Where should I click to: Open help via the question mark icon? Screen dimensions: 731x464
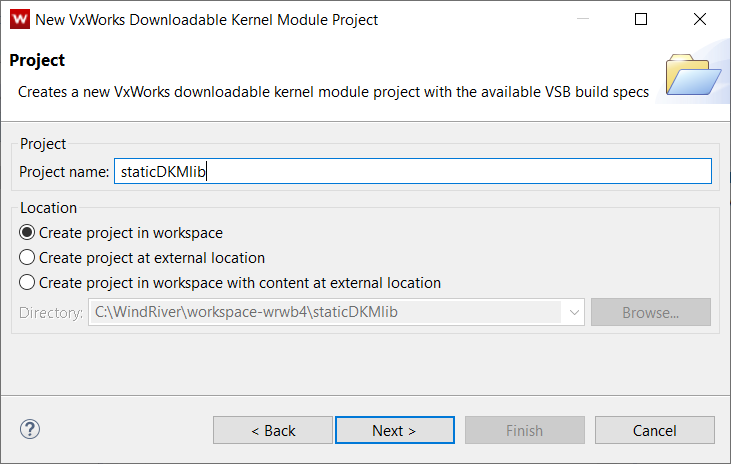coord(30,429)
